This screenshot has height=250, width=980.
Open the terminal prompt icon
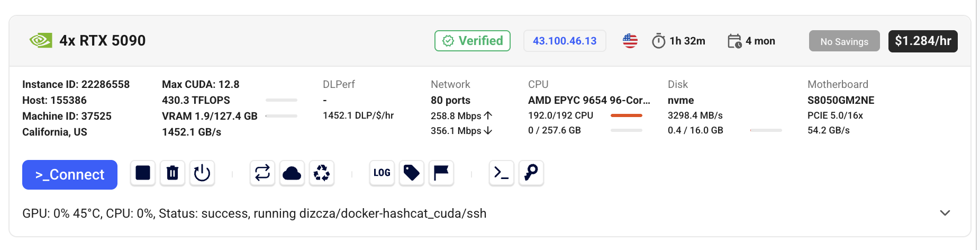(502, 173)
